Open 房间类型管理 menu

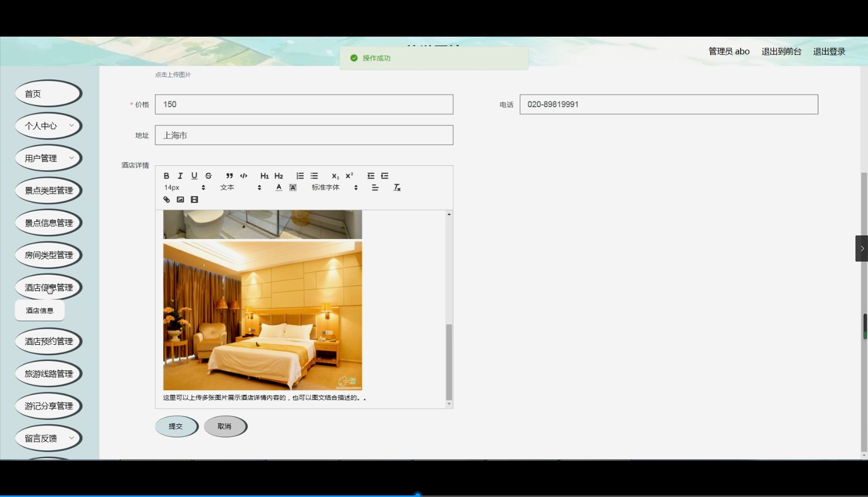point(49,255)
